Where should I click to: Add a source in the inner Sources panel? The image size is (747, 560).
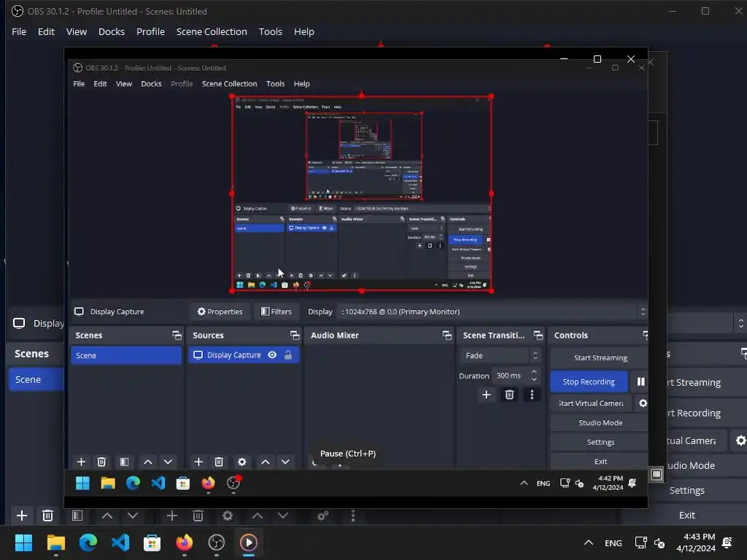(198, 462)
